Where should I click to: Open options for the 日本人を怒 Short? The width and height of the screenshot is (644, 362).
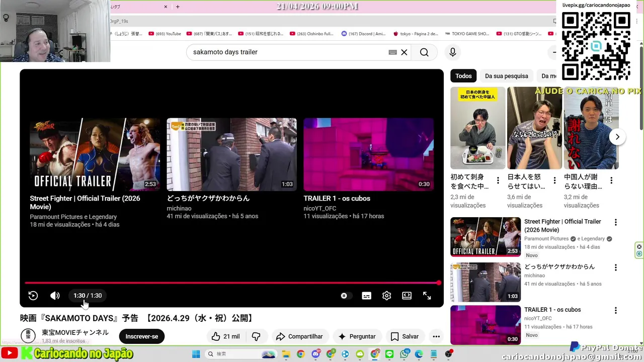pos(554,180)
